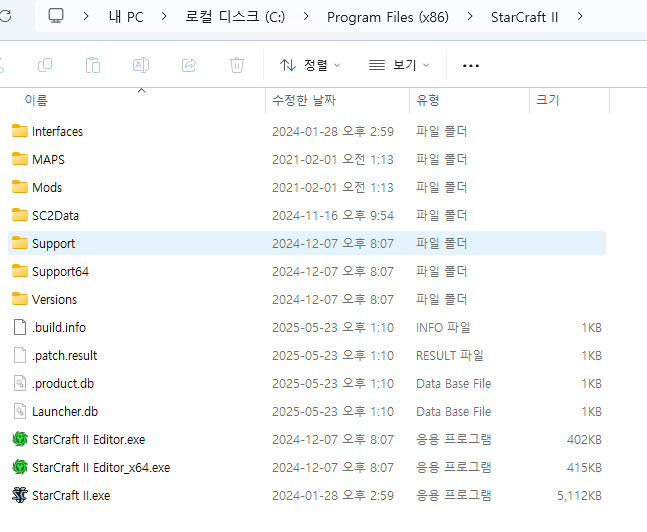Select the StarCraft II Editor.exe file name
The height and width of the screenshot is (532, 647).
pyautogui.click(x=89, y=440)
